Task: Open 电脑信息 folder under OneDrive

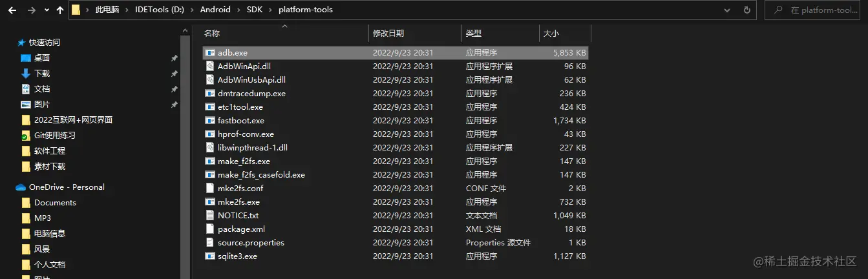Action: (50, 234)
